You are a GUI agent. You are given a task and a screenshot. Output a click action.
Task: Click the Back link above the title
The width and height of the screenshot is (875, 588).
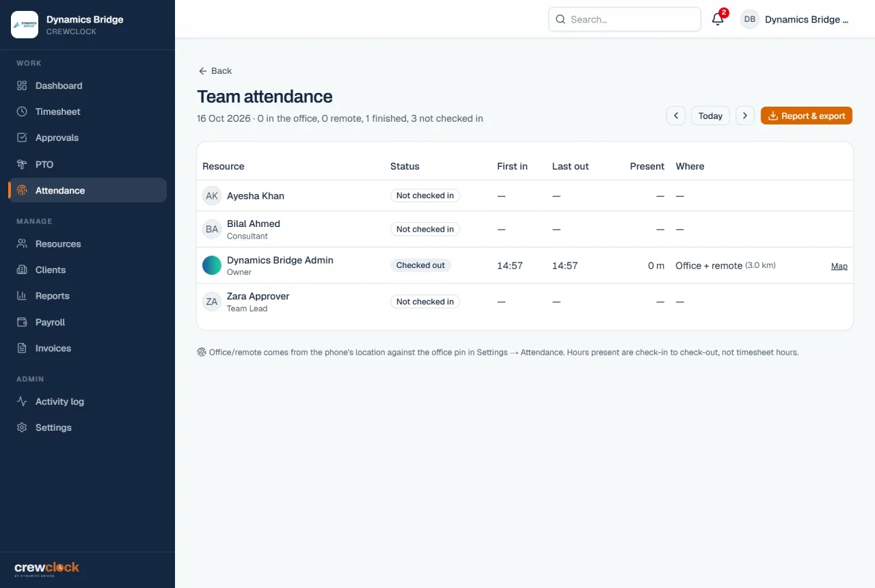coord(215,70)
